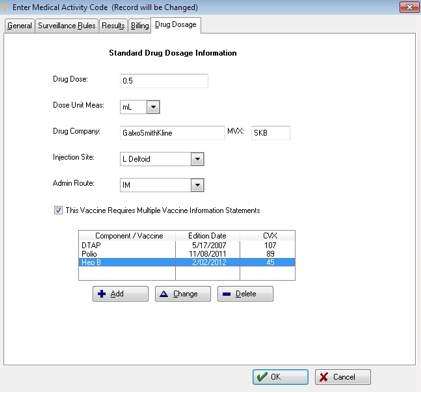Select the Polio vaccine component row
This screenshot has height=393, width=421.
click(x=187, y=254)
